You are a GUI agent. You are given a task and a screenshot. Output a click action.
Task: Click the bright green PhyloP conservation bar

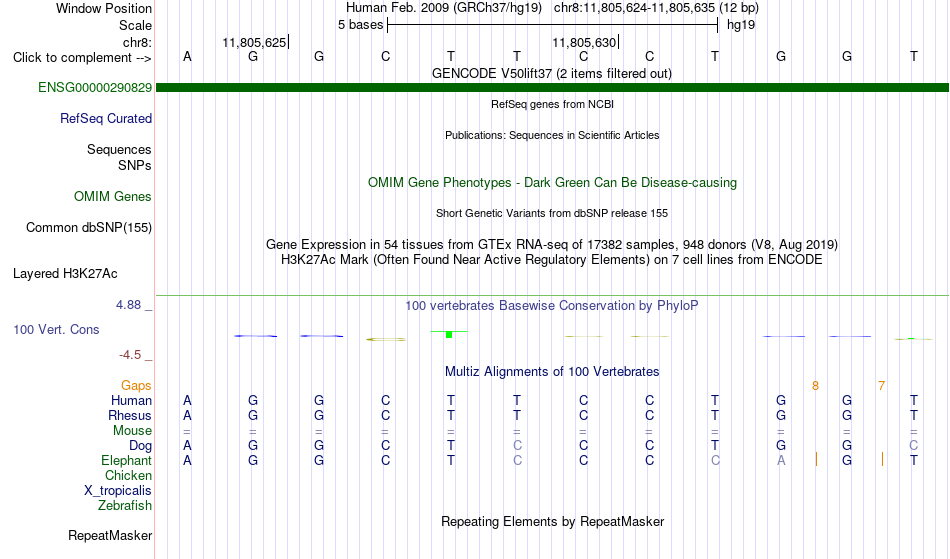[x=449, y=334]
